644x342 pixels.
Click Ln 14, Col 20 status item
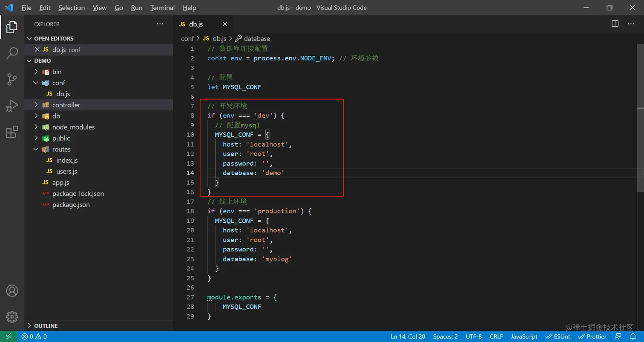[408, 336]
